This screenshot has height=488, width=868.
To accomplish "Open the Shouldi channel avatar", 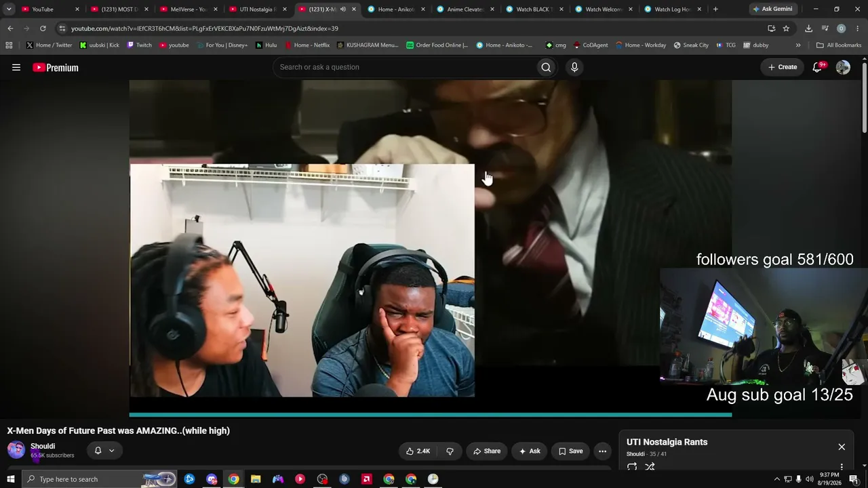I will point(16,450).
